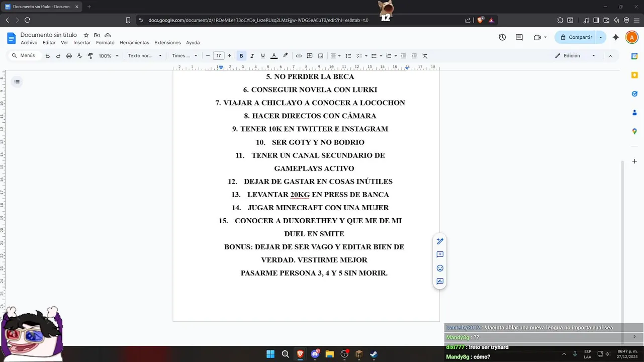Decrease the font size
The width and height of the screenshot is (644, 362).
(x=208, y=56)
